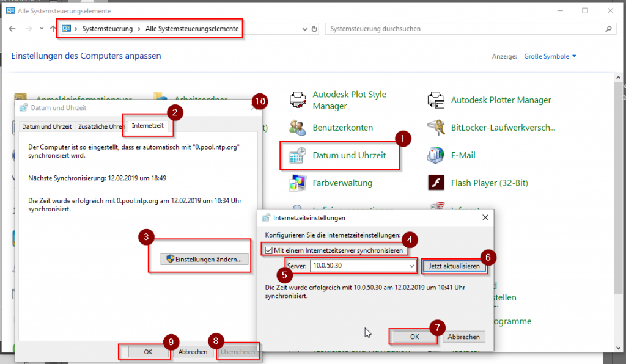Expand the Server combo box dropdown arrow

(412, 266)
